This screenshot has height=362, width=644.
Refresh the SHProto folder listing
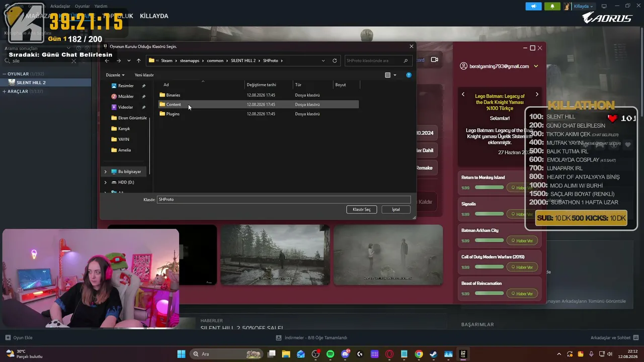(x=335, y=61)
